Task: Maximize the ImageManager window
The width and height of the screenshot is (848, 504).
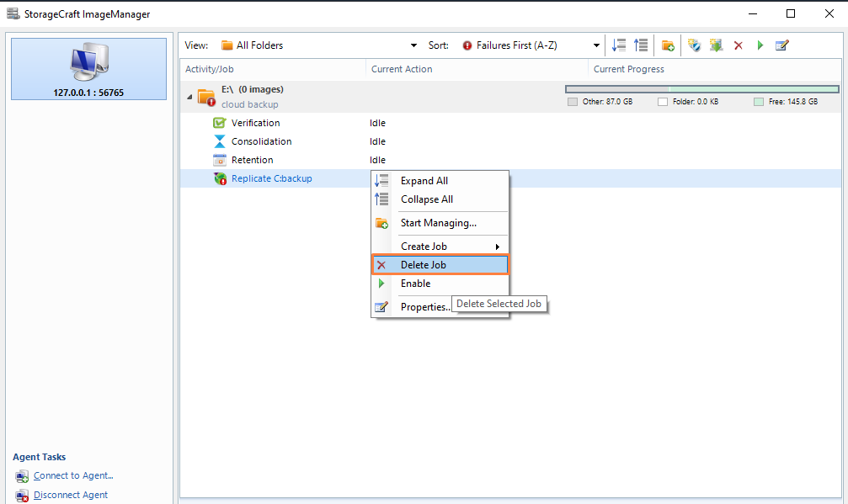Action: point(791,13)
